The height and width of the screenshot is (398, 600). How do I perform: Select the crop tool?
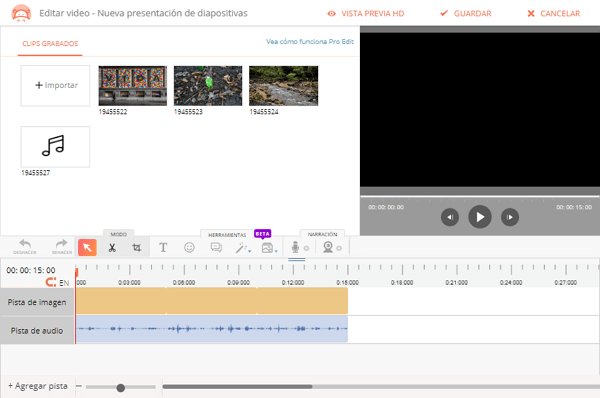coord(137,248)
